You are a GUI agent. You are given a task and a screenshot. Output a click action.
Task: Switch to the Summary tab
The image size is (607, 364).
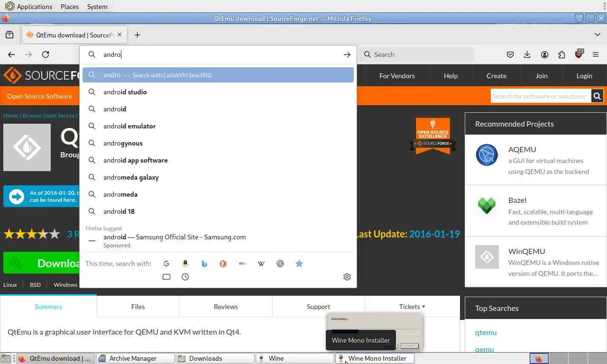tap(48, 307)
